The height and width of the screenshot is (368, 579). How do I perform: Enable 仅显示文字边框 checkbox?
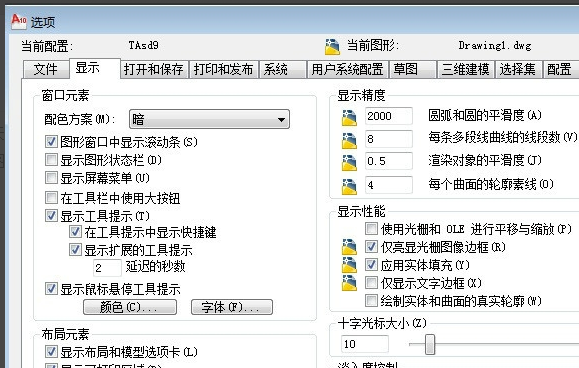pyautogui.click(x=371, y=283)
